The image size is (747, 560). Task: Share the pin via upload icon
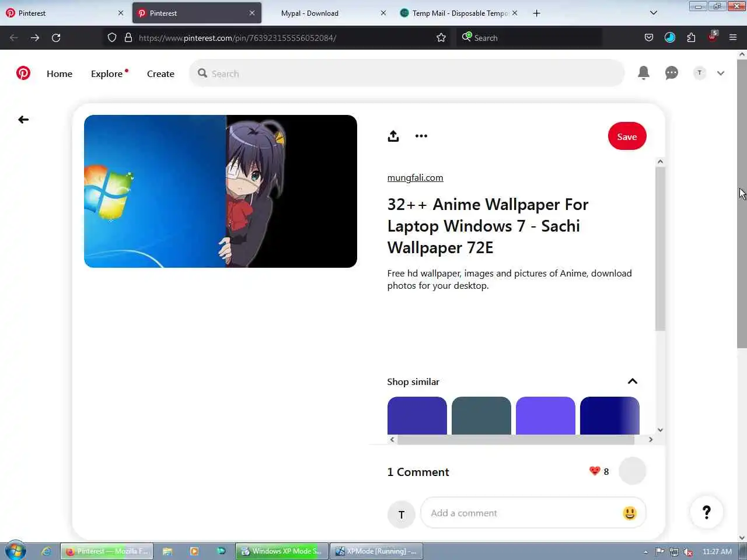(393, 136)
